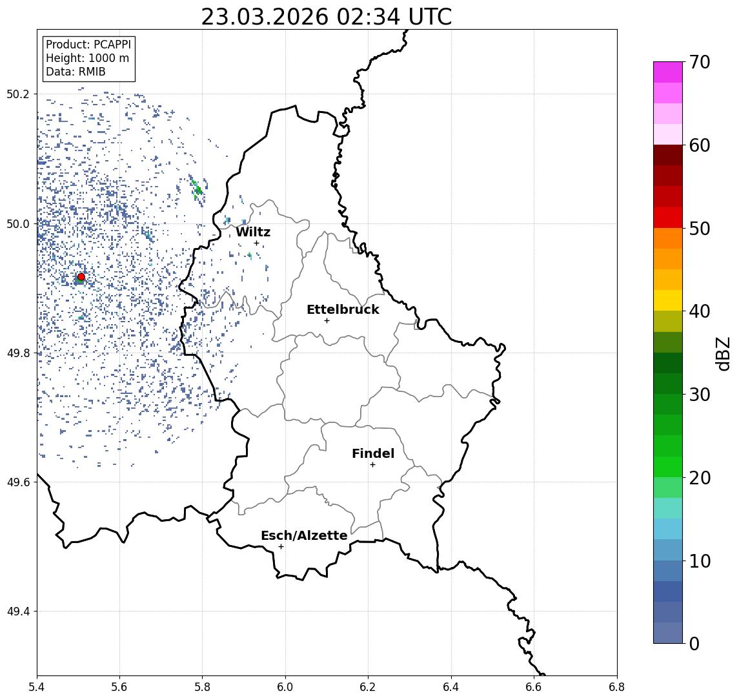Click the 49.8 latitude tick label
The height and width of the screenshot is (700, 739).
click(18, 353)
